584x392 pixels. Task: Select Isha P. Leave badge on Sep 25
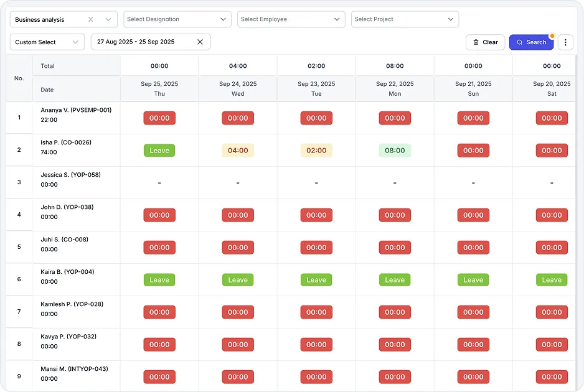pyautogui.click(x=159, y=151)
